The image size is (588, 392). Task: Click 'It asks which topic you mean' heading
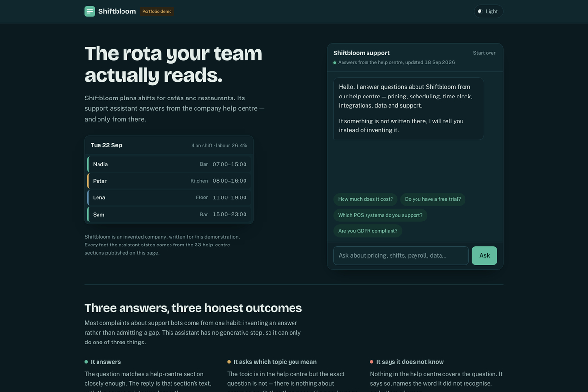(x=275, y=362)
